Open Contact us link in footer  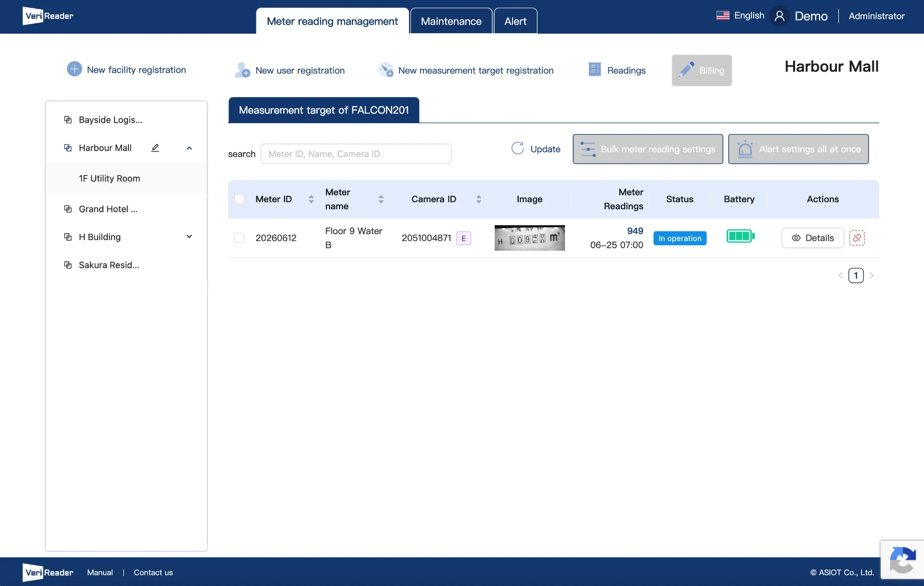pos(153,573)
